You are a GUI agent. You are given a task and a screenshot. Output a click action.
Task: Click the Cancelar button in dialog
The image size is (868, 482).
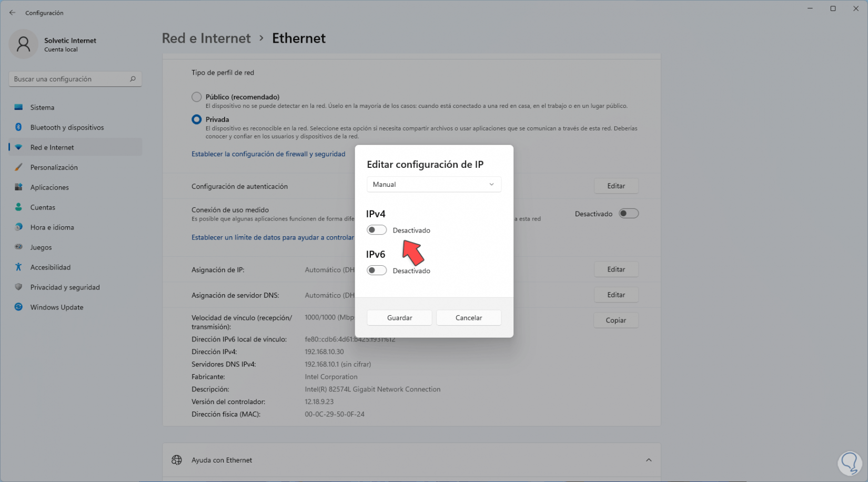468,318
